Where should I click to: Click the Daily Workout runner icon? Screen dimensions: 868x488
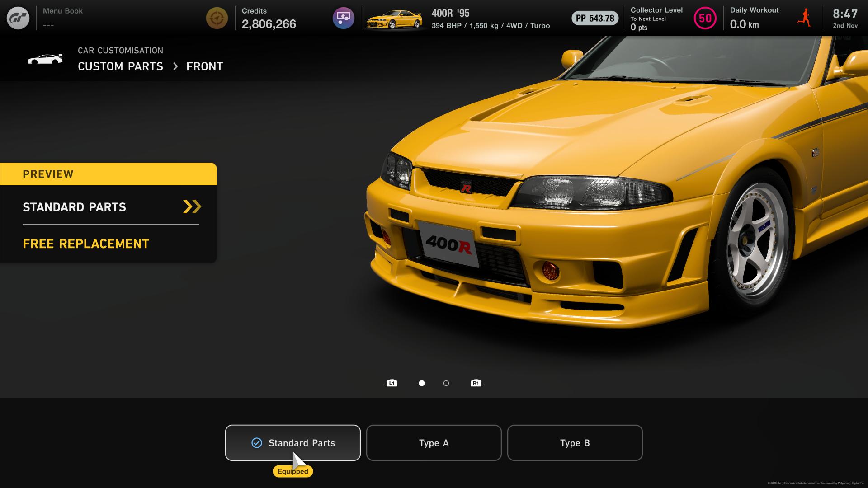pos(805,18)
